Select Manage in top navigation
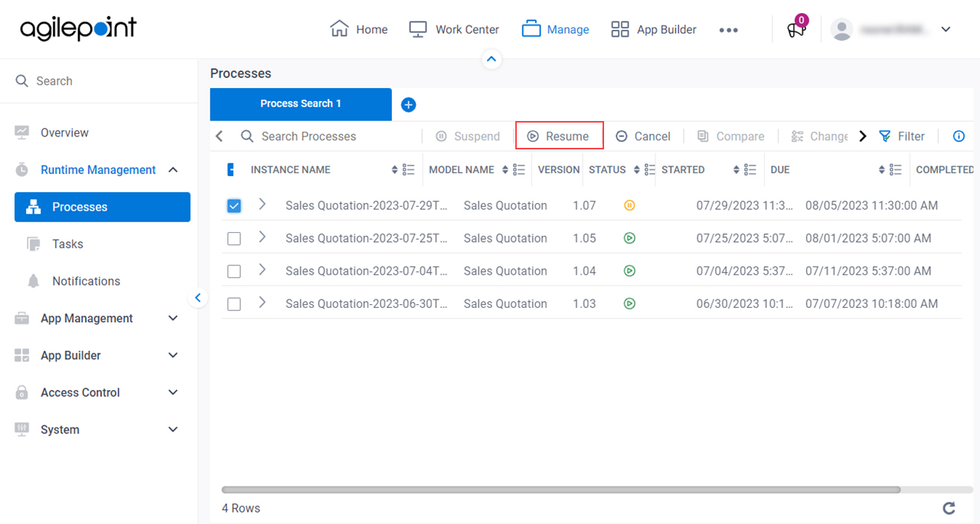980x524 pixels. 556,29
